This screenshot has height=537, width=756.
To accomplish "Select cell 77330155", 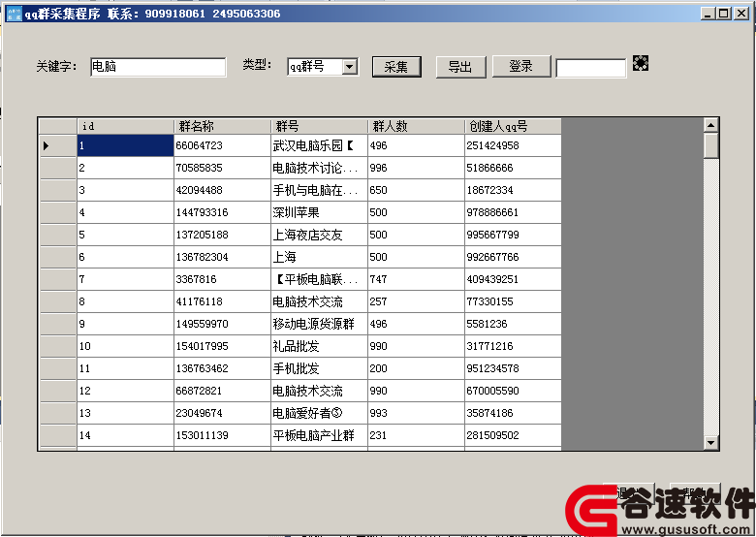I will [x=513, y=301].
